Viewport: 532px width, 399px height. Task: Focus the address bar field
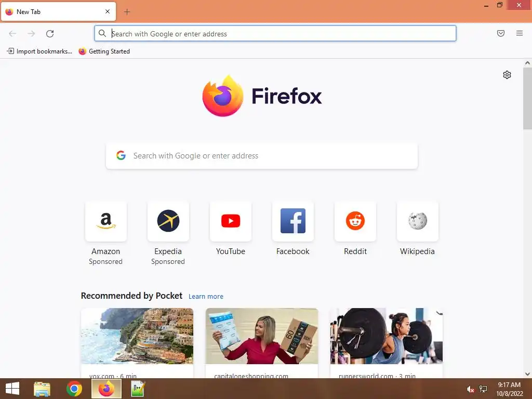[x=275, y=34]
